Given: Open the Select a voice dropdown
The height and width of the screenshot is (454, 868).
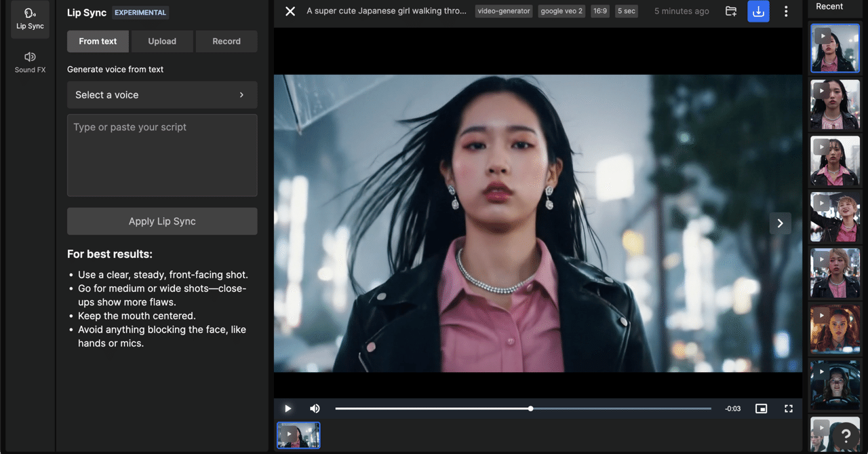Looking at the screenshot, I should 161,94.
